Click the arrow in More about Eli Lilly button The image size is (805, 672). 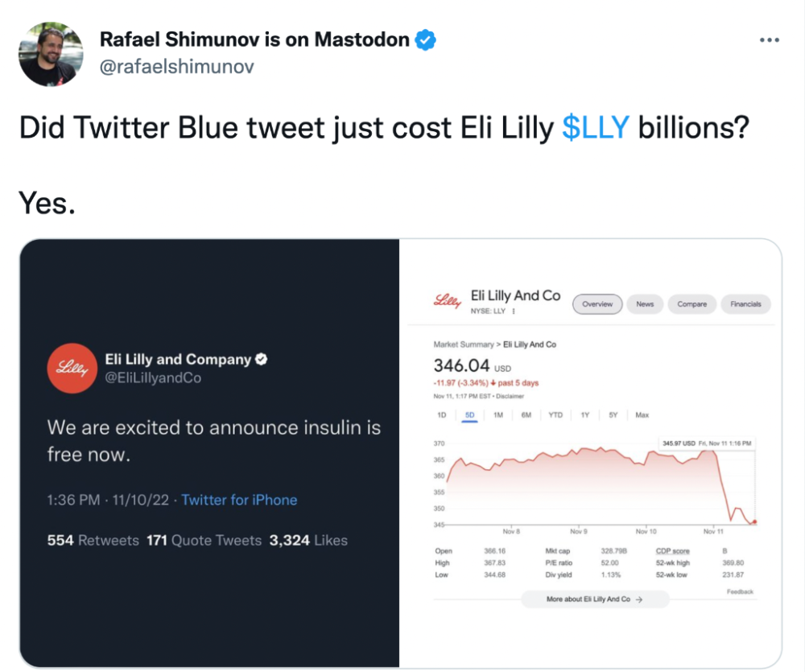[638, 599]
